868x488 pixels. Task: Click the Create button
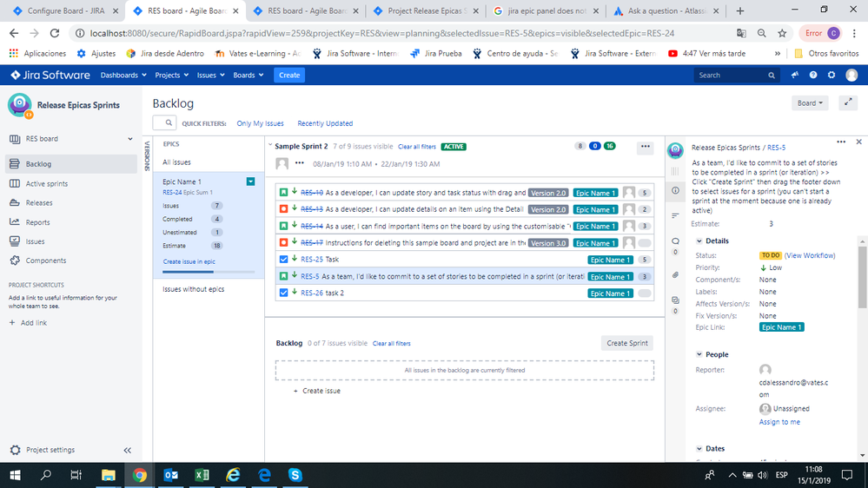[289, 76]
